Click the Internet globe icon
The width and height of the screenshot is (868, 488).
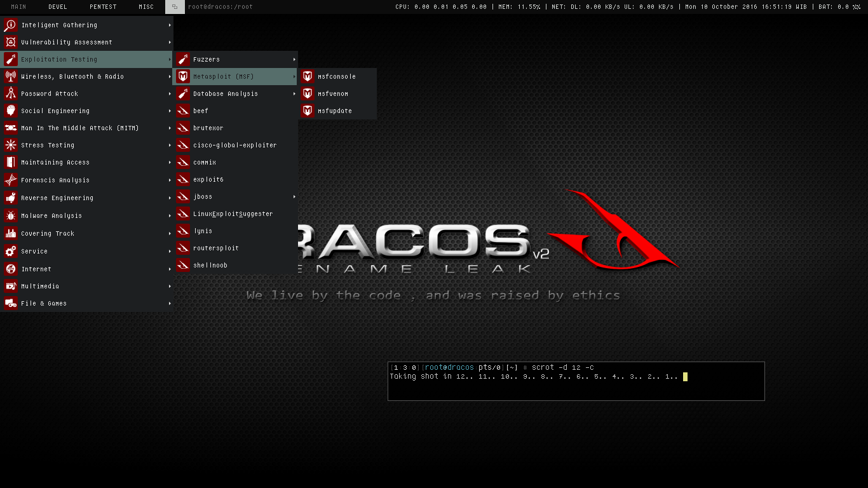10,269
